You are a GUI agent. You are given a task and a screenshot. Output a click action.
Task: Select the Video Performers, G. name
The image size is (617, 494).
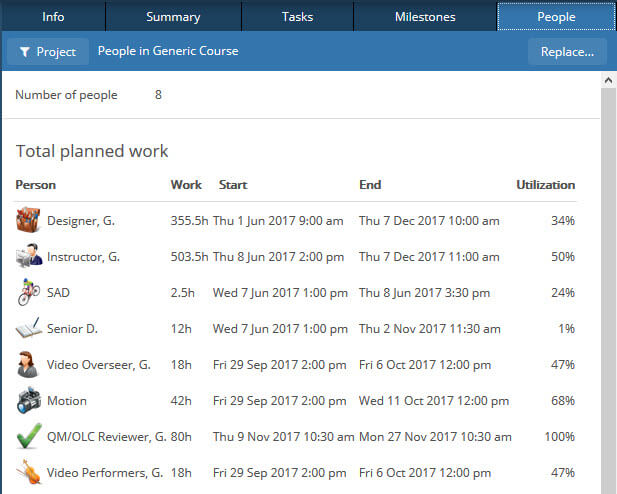[x=105, y=472]
